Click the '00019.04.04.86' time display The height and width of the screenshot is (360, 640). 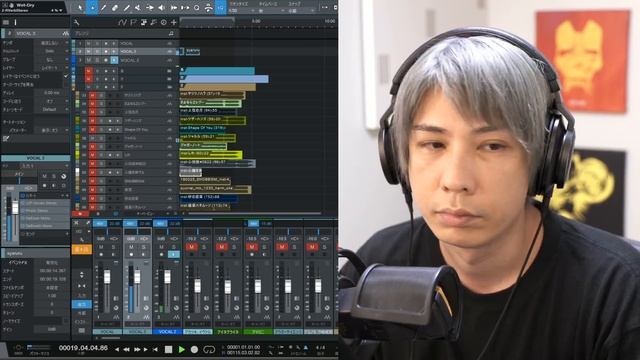tap(83, 348)
